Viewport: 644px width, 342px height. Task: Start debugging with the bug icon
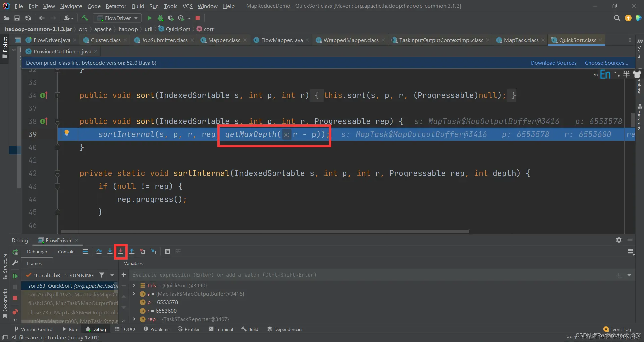coord(160,18)
